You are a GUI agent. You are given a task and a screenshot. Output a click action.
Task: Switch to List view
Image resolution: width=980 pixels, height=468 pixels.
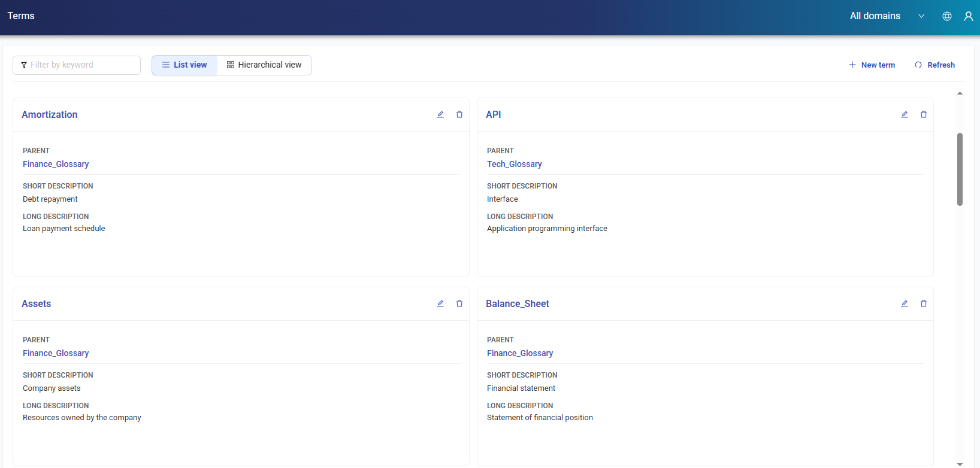coord(184,65)
